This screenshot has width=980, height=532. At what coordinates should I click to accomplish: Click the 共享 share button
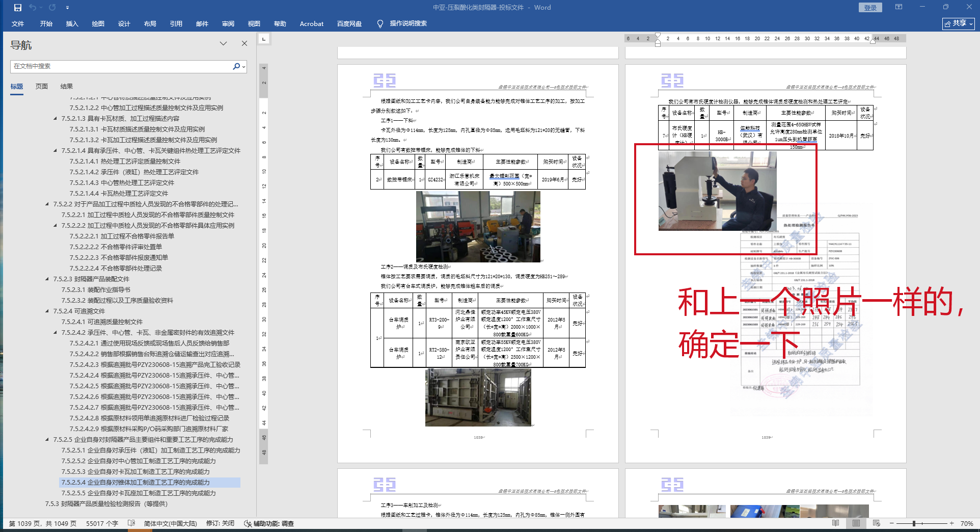tap(958, 23)
